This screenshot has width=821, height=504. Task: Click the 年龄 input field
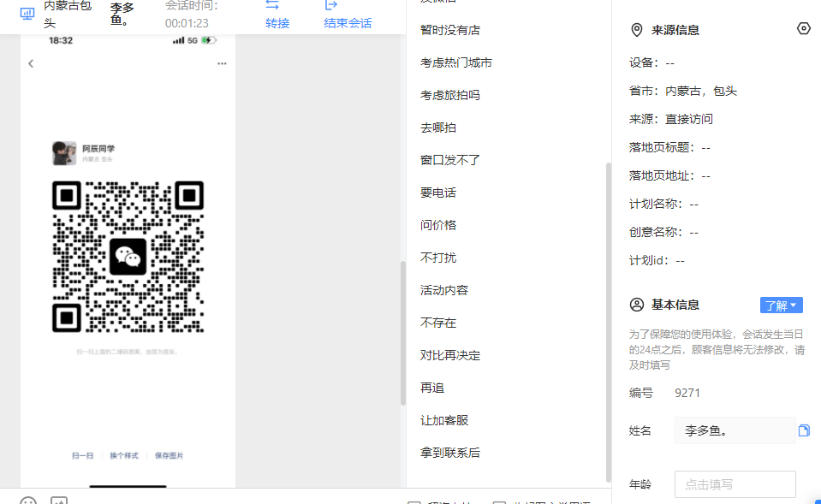[735, 484]
